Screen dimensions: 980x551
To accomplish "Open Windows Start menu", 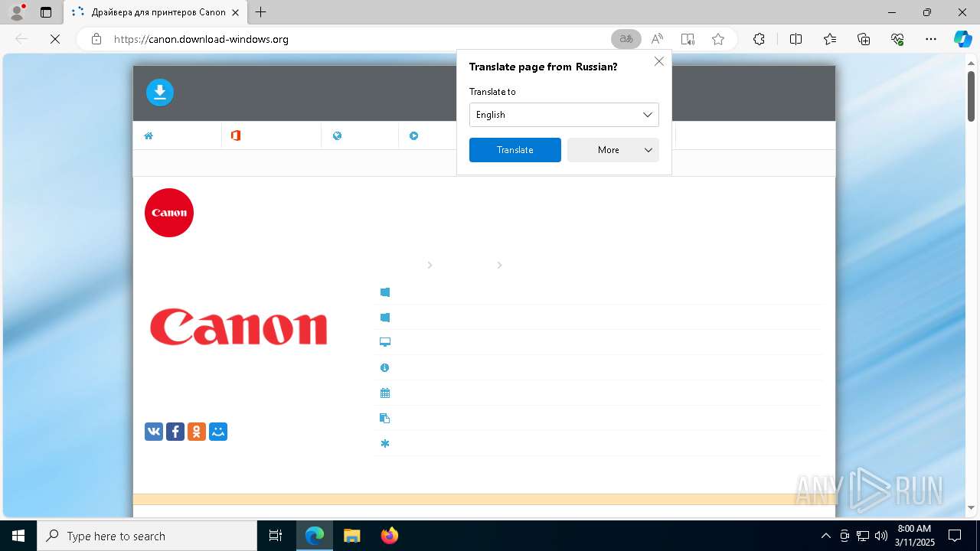I will click(x=18, y=536).
